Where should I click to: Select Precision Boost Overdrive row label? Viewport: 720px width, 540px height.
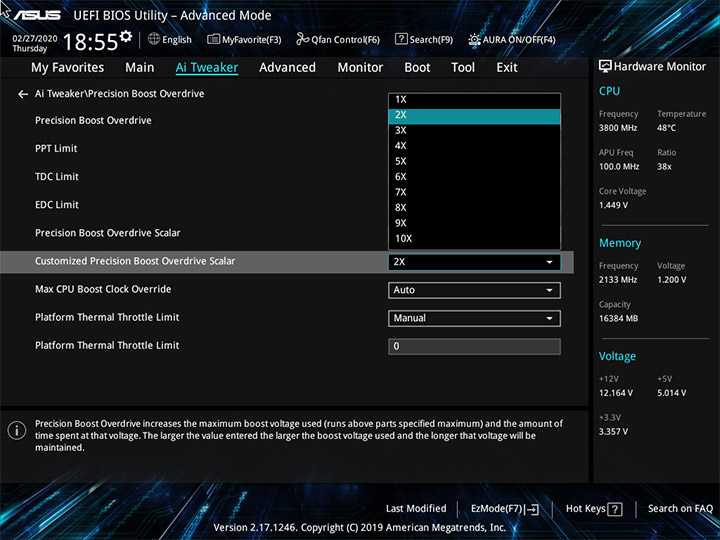[93, 120]
